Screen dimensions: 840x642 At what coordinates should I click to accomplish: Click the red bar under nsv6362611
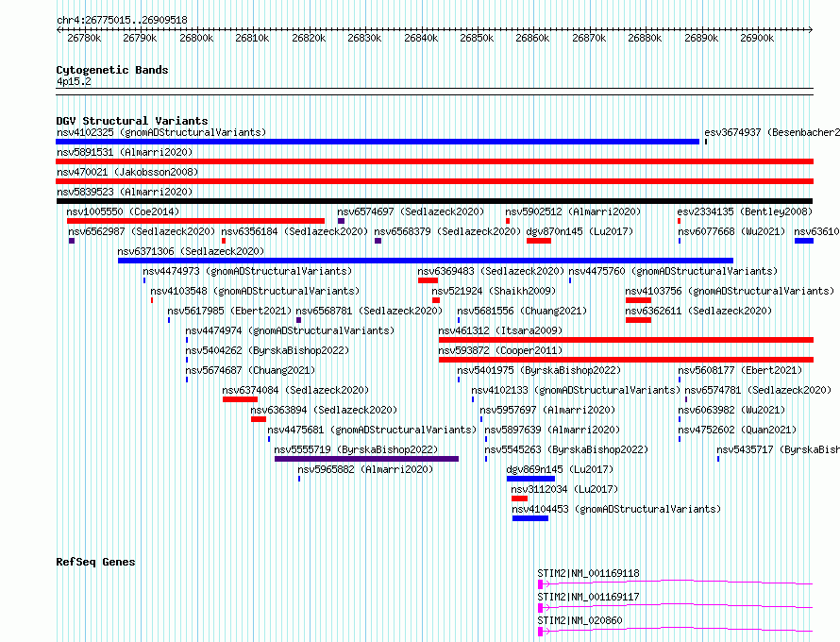pyautogui.click(x=638, y=320)
